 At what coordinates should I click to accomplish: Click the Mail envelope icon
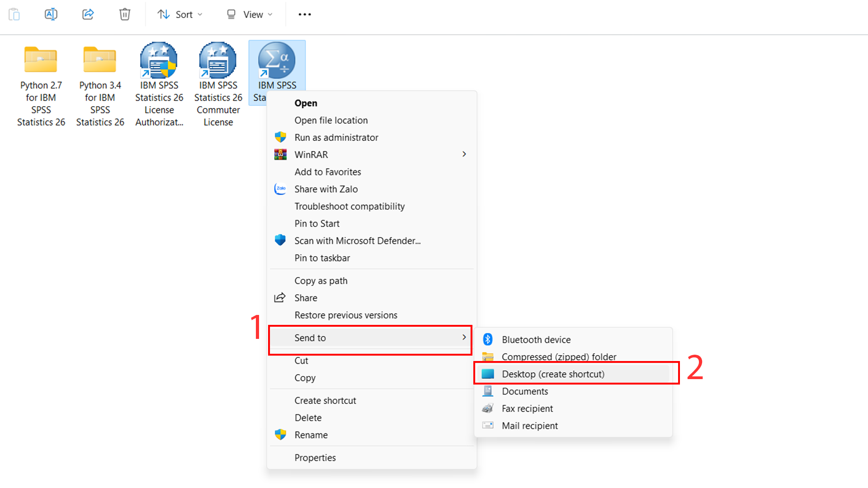(x=488, y=425)
